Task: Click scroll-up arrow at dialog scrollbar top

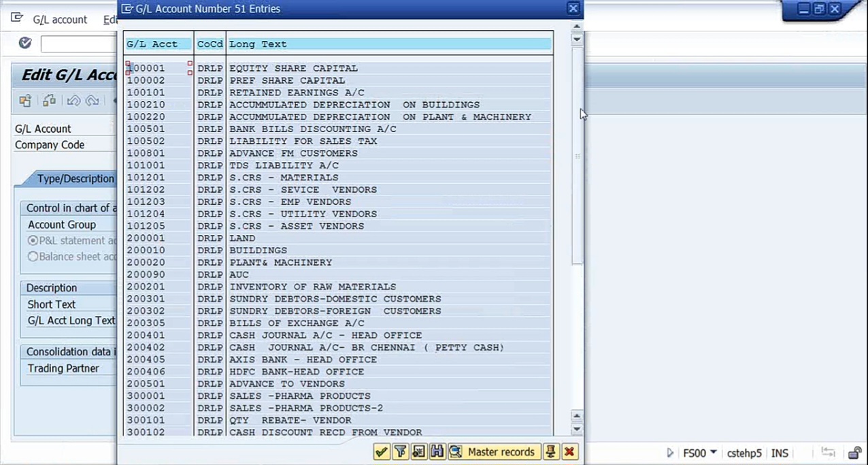Action: (x=577, y=27)
